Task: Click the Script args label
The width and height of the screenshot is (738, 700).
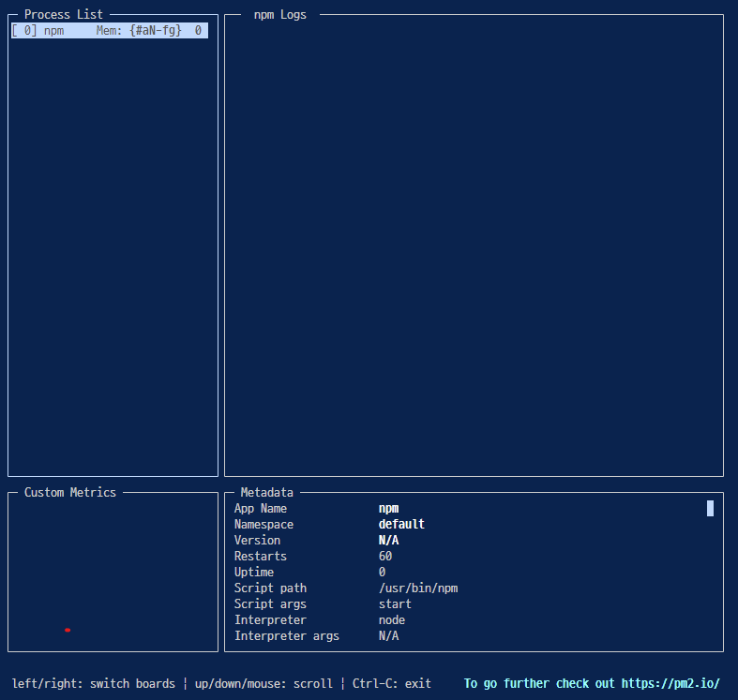Action: pos(270,604)
